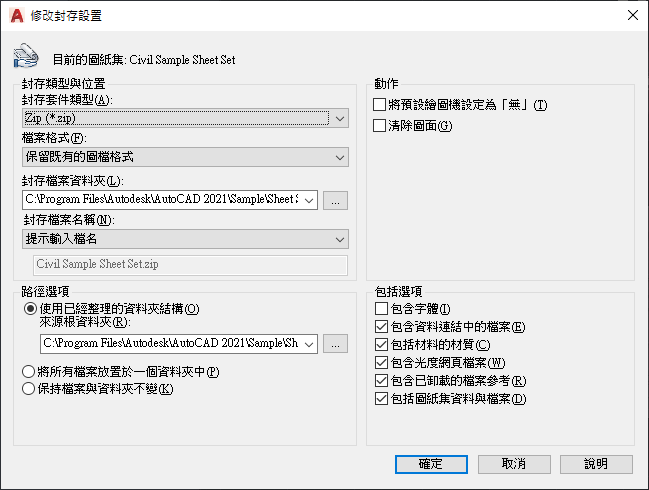The image size is (649, 490).
Task: Click the sheet set archive icon
Action: click(x=26, y=56)
